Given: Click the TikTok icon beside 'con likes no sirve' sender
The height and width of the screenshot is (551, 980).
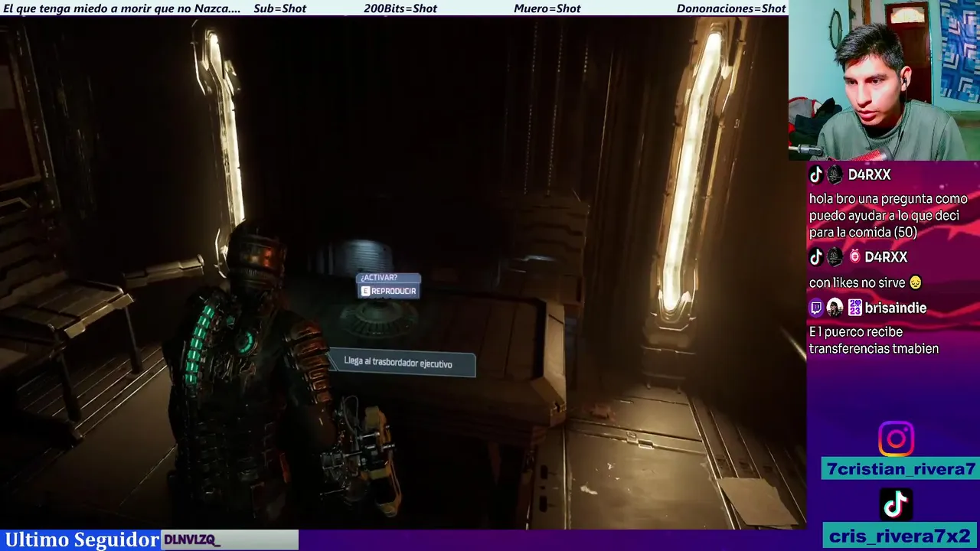Looking at the screenshot, I should coord(816,257).
